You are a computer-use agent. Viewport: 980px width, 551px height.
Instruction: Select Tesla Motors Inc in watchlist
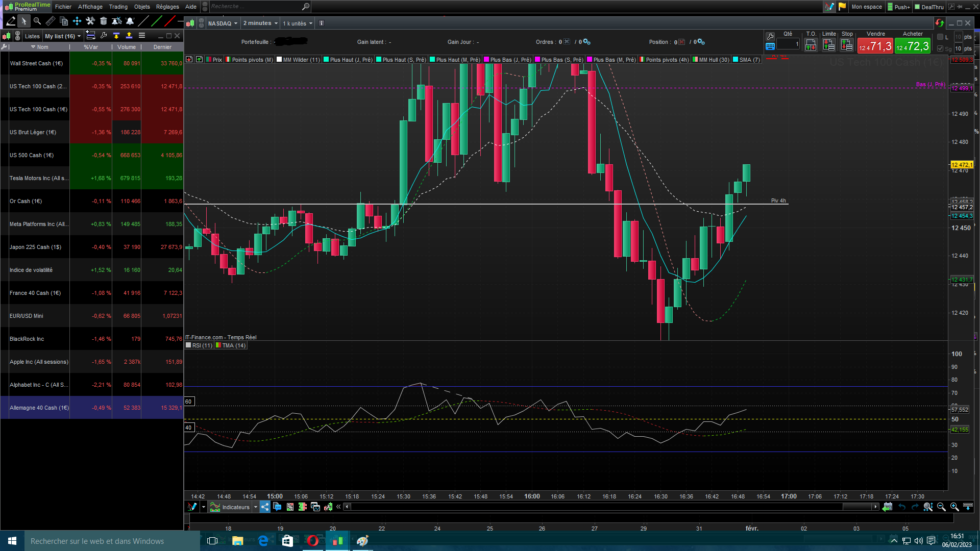[39, 178]
